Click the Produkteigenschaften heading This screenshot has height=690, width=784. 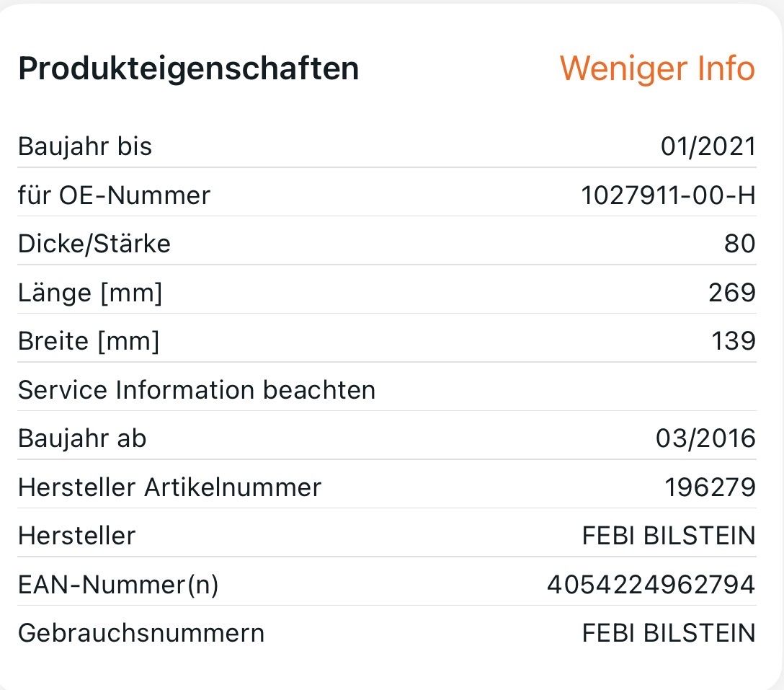188,68
